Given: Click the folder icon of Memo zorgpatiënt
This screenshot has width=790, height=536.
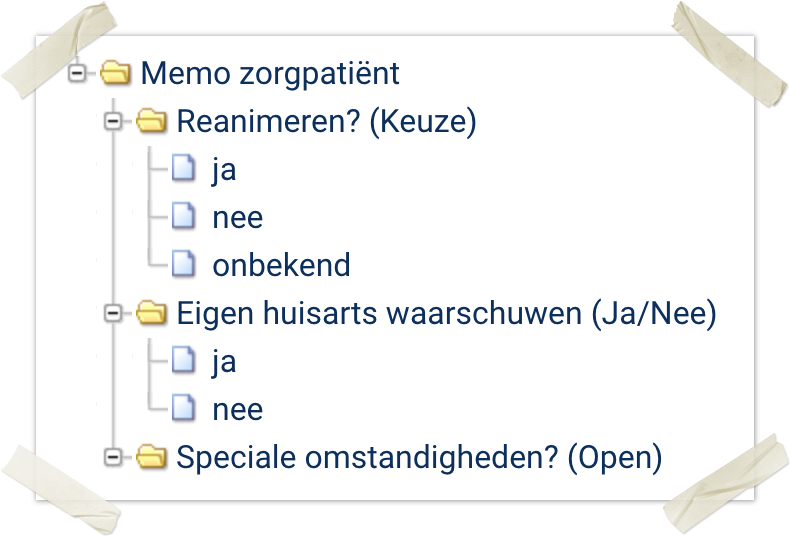Looking at the screenshot, I should point(116,73).
